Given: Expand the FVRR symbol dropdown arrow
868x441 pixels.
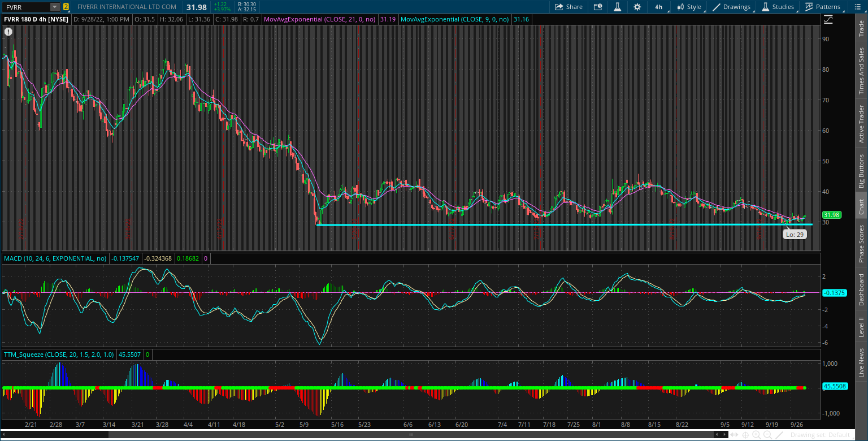Looking at the screenshot, I should click(54, 7).
